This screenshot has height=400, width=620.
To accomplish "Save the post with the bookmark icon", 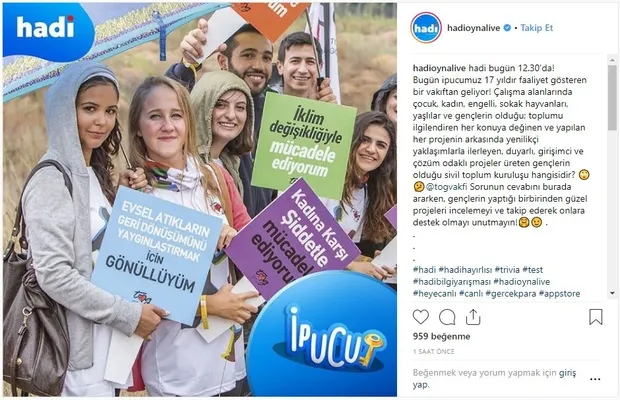I will (595, 317).
